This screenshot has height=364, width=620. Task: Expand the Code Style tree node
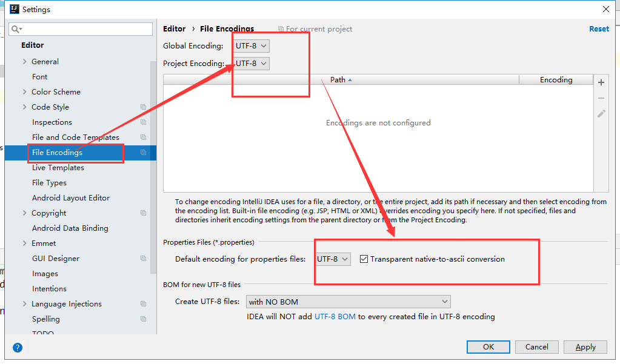coord(24,107)
